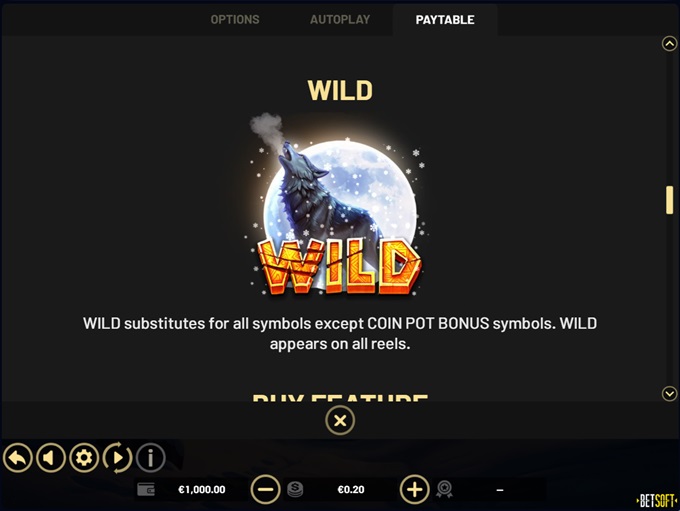This screenshot has height=511, width=680.
Task: Click the yellow scrollbar thumb
Action: click(670, 200)
